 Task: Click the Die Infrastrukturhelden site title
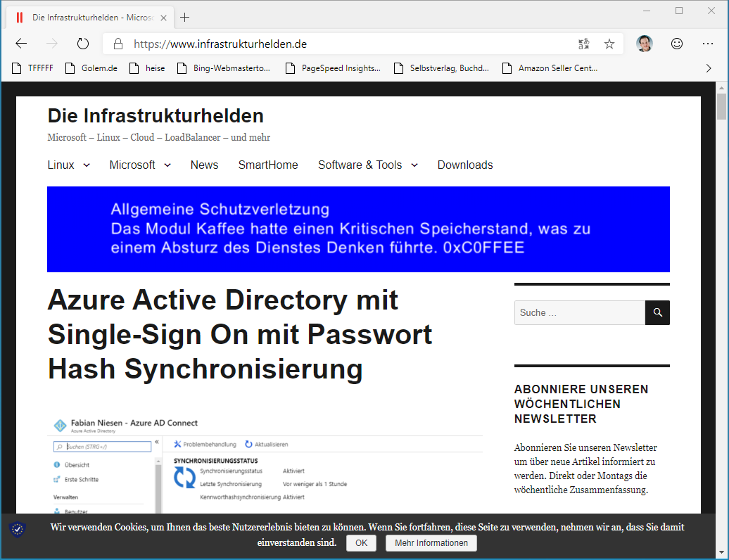(x=156, y=115)
